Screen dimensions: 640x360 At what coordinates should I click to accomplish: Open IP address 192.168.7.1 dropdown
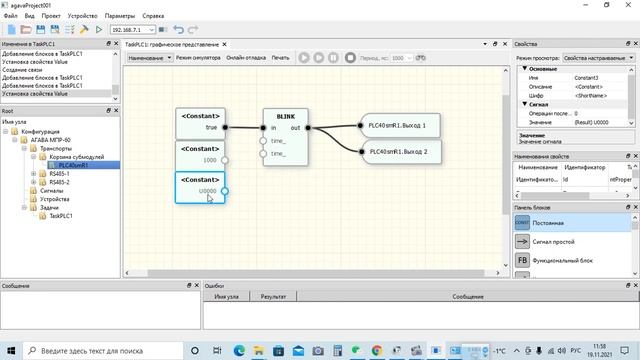[151, 30]
